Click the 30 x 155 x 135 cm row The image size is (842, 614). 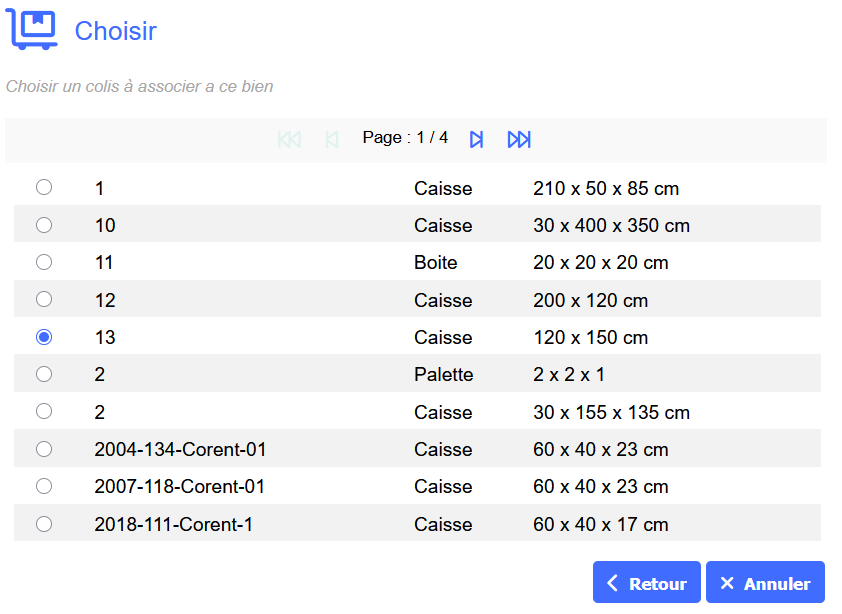pos(611,412)
